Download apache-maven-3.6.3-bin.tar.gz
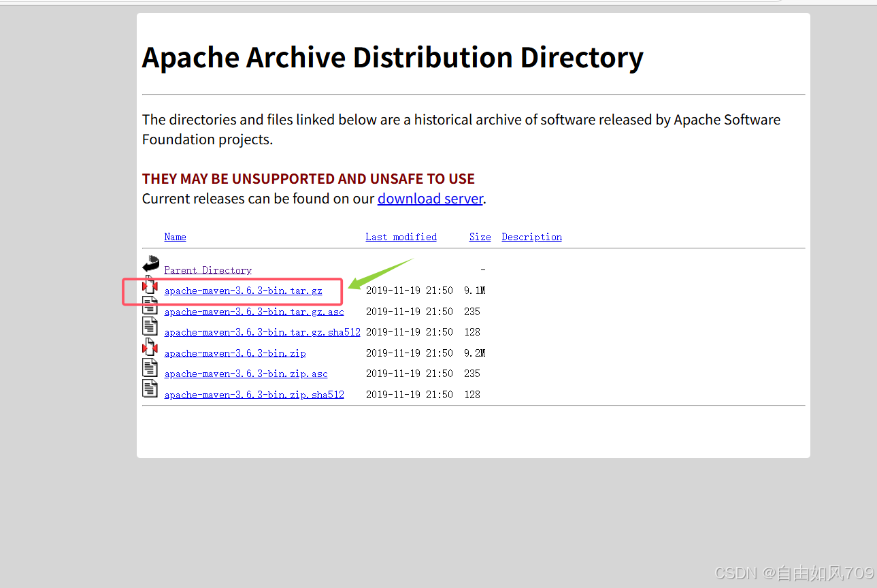This screenshot has width=877, height=588. 243,291
